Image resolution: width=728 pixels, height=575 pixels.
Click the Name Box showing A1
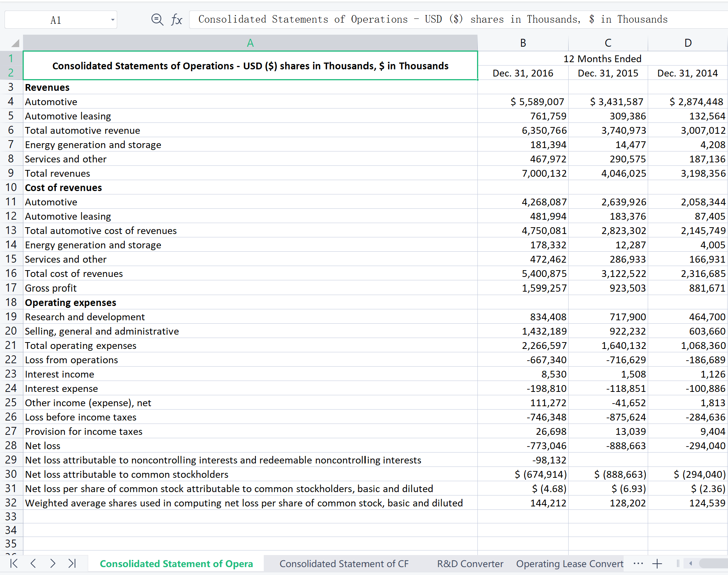[x=56, y=20]
